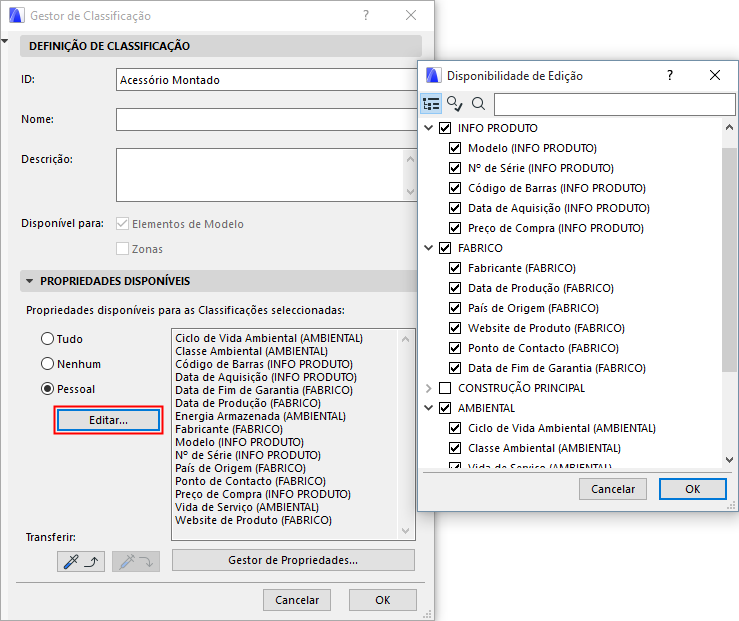Close the Disponibilidade de Edição dialog
This screenshot has height=621, width=739.
coord(714,75)
